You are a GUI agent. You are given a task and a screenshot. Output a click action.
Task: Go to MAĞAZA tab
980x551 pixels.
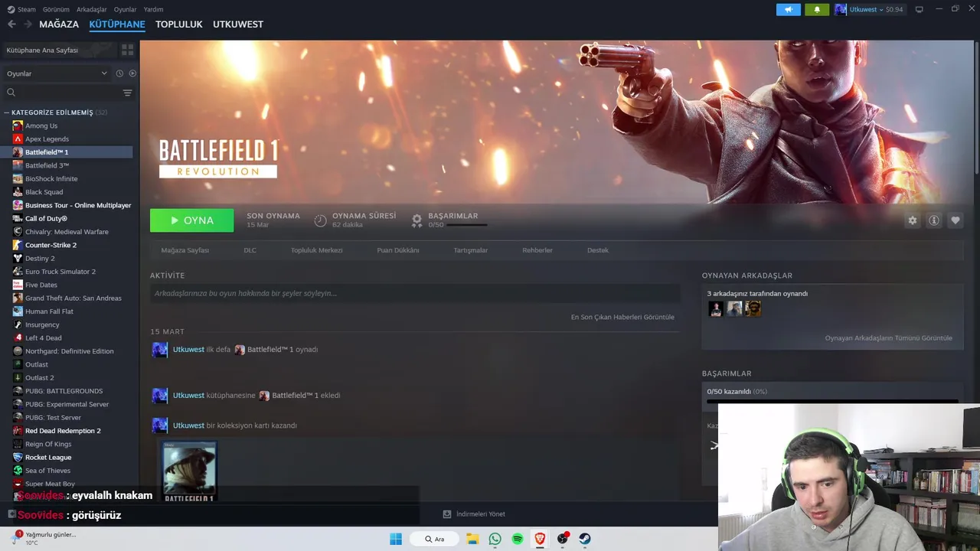coord(59,24)
